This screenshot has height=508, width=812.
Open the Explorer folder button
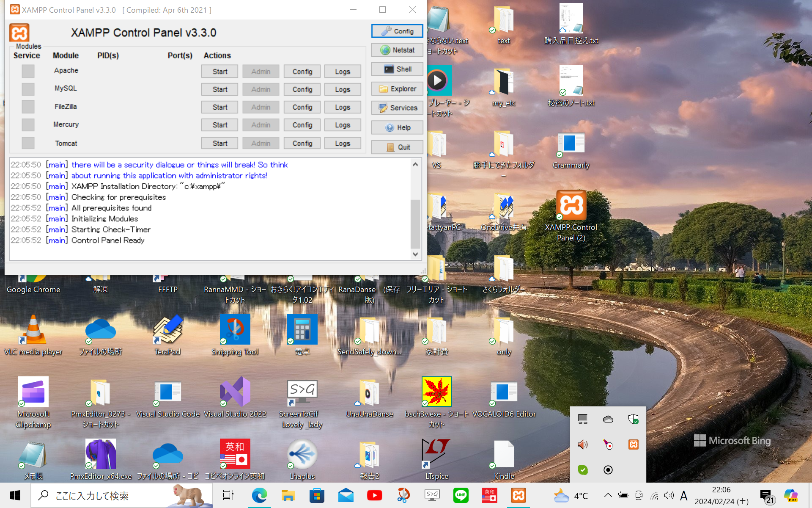click(x=397, y=89)
